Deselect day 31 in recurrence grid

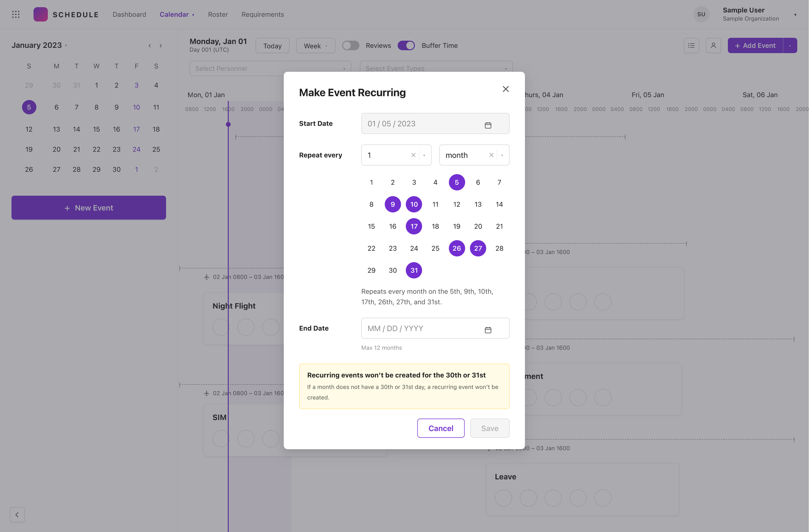414,270
